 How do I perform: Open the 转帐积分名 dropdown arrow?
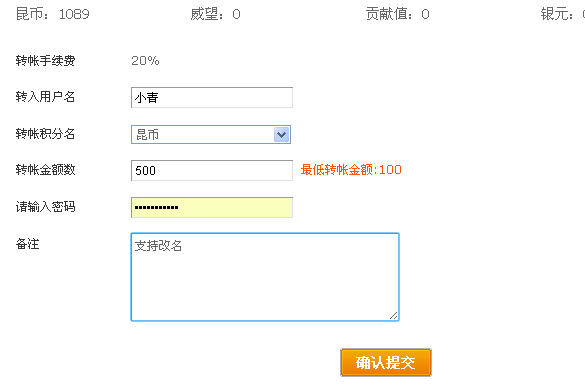282,134
